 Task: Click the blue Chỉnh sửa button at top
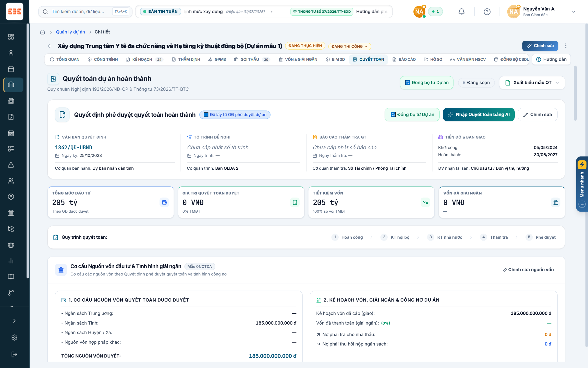click(x=540, y=46)
